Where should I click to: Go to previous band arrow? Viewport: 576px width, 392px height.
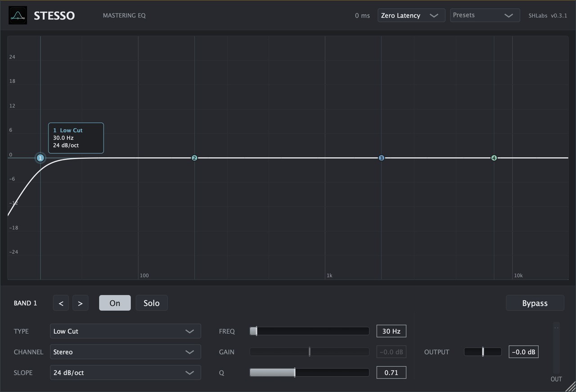[61, 303]
